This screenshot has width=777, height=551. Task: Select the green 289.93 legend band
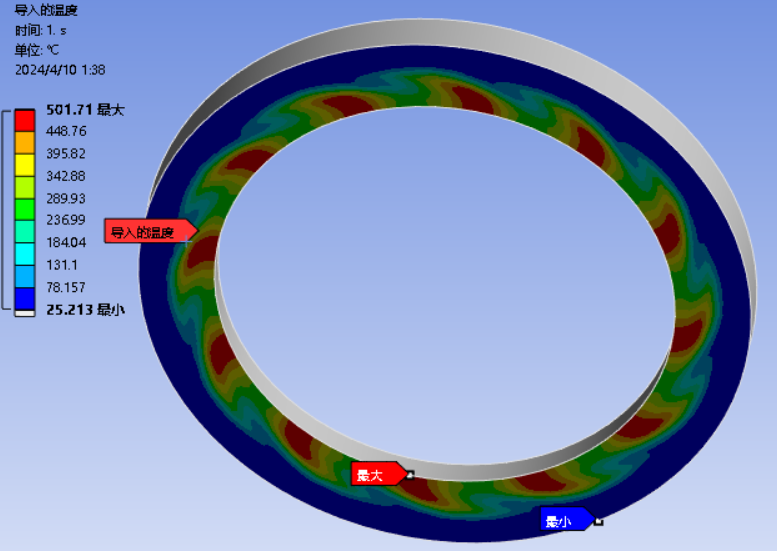[x=25, y=210]
